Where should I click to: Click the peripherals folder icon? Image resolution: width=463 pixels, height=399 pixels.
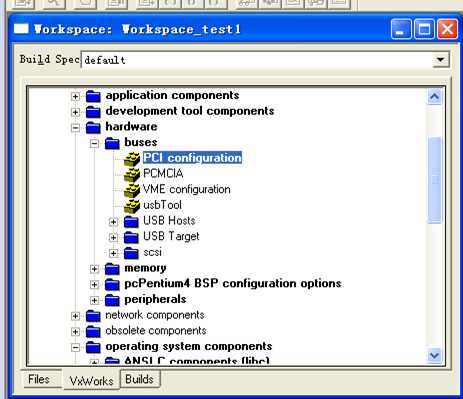click(x=112, y=300)
